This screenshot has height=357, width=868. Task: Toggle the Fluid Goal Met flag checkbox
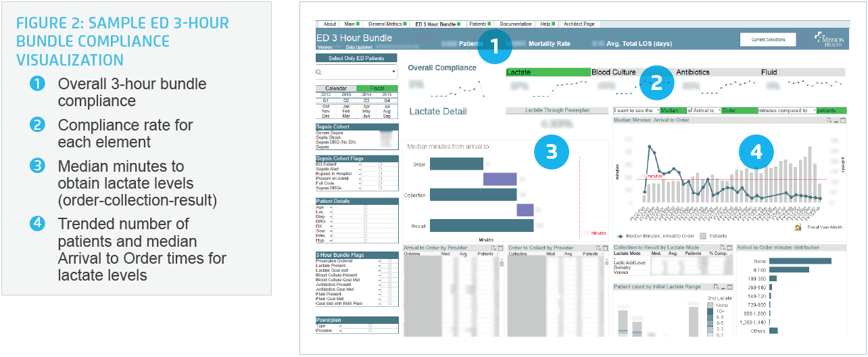click(390, 298)
